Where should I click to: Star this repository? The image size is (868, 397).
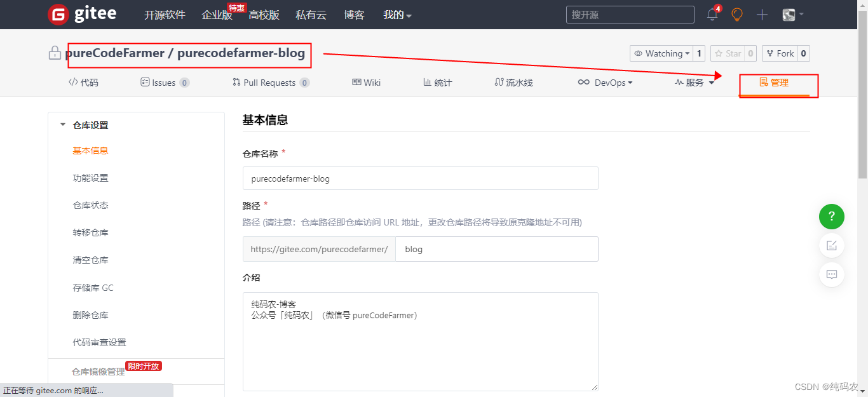point(729,53)
